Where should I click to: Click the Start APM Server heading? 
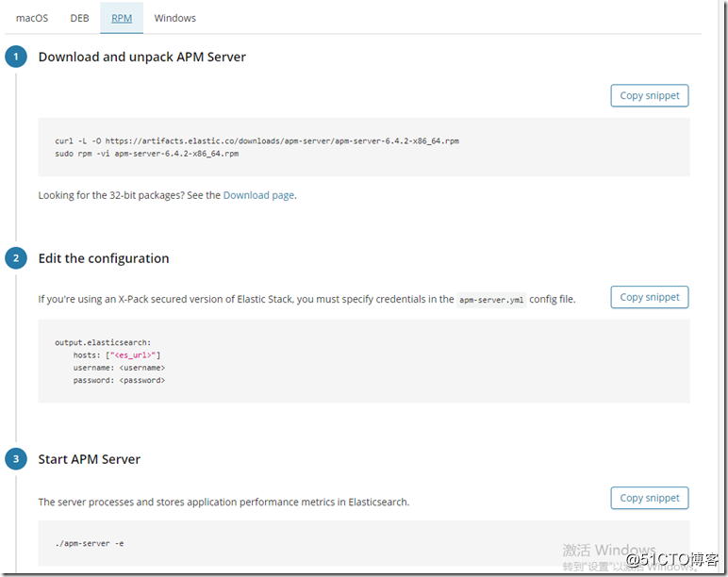90,459
